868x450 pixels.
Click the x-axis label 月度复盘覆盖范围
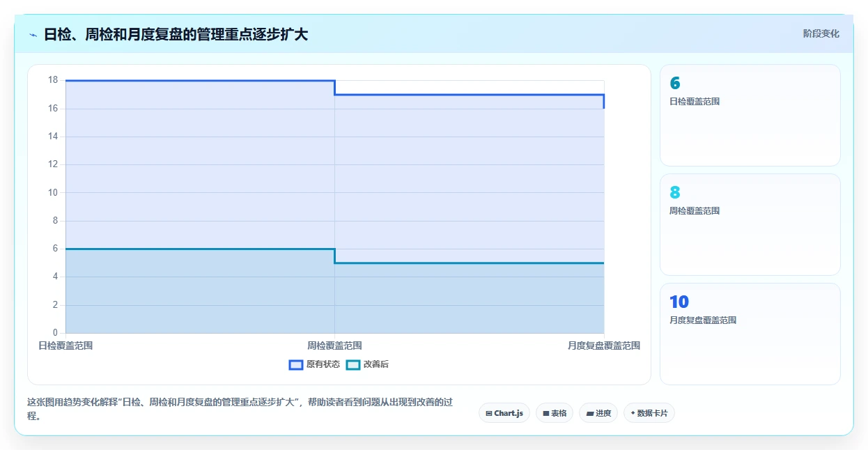(604, 346)
